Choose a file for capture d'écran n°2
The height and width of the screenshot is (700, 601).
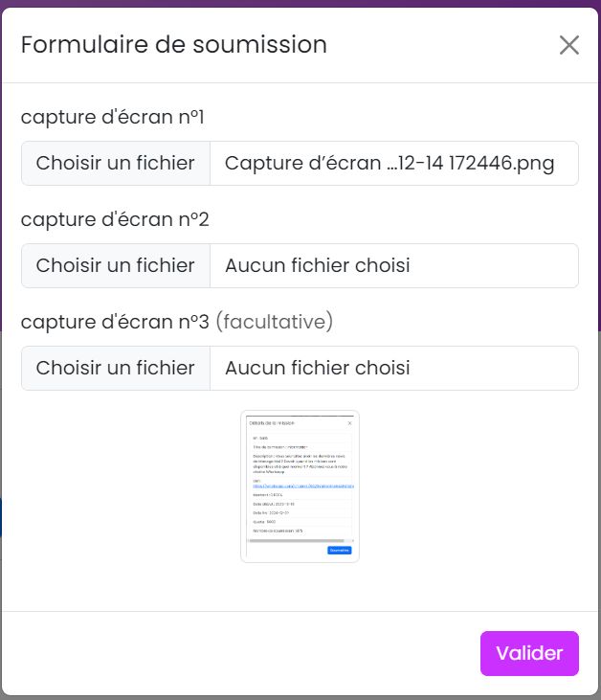coord(116,265)
